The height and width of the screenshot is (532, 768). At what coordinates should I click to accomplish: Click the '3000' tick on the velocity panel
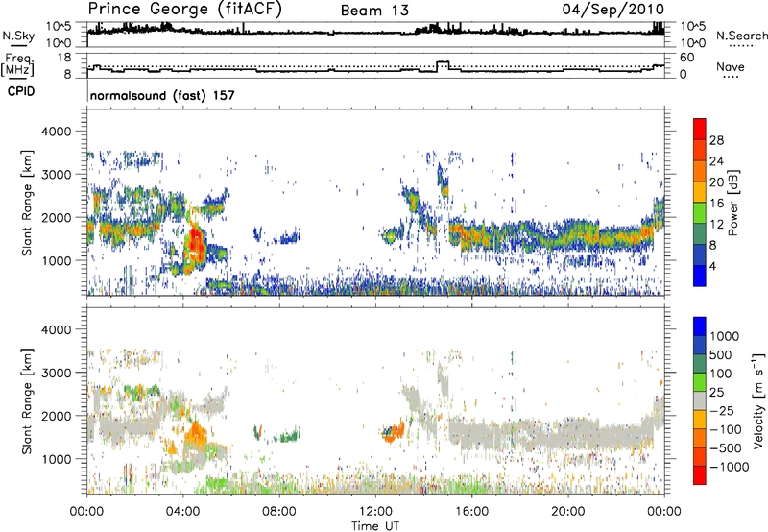58,373
